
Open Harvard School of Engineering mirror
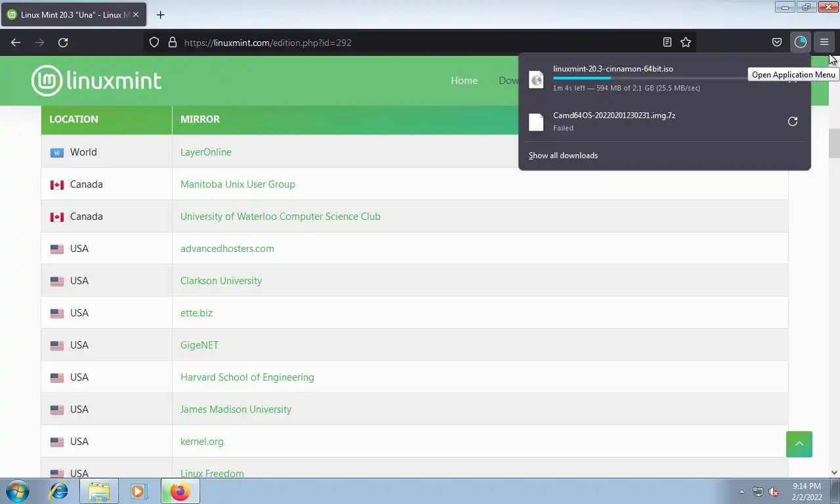pyautogui.click(x=247, y=377)
